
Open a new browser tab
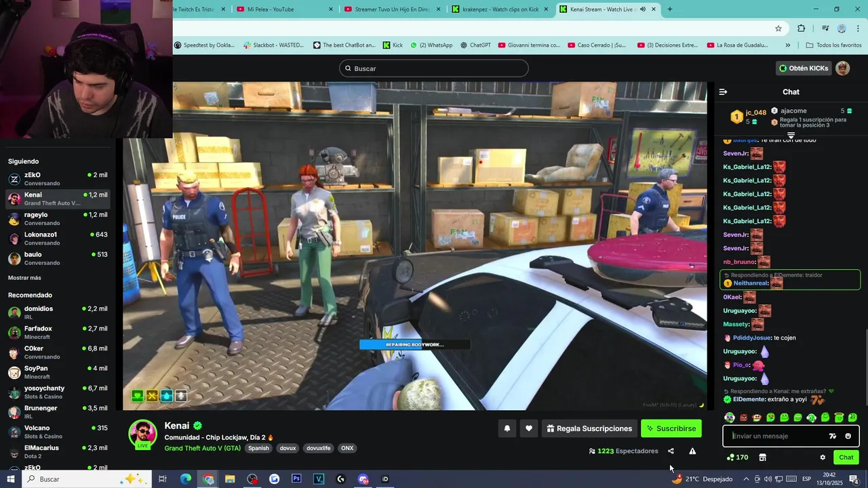pyautogui.click(x=670, y=9)
